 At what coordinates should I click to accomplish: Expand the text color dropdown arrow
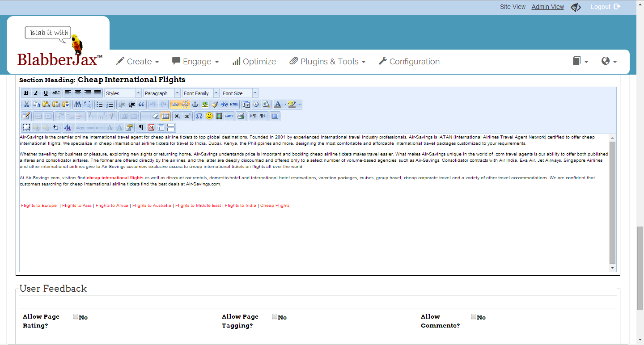coord(285,105)
